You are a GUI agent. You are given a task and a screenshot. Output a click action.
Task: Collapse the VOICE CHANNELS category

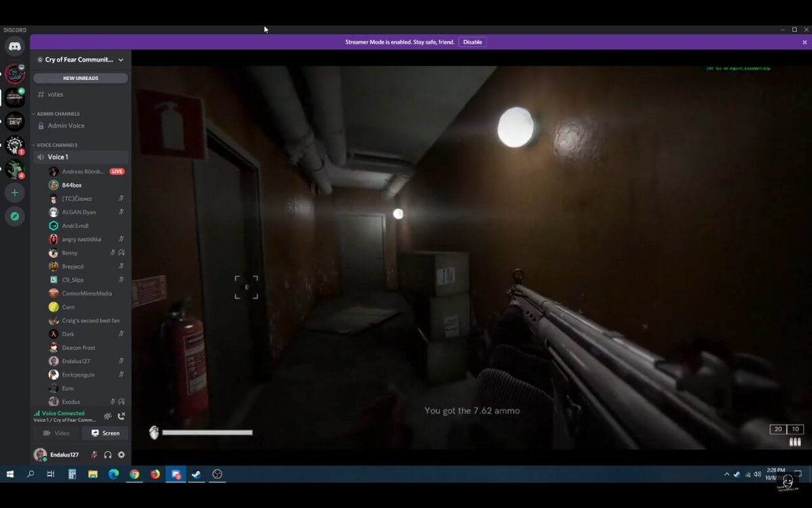[x=56, y=145]
